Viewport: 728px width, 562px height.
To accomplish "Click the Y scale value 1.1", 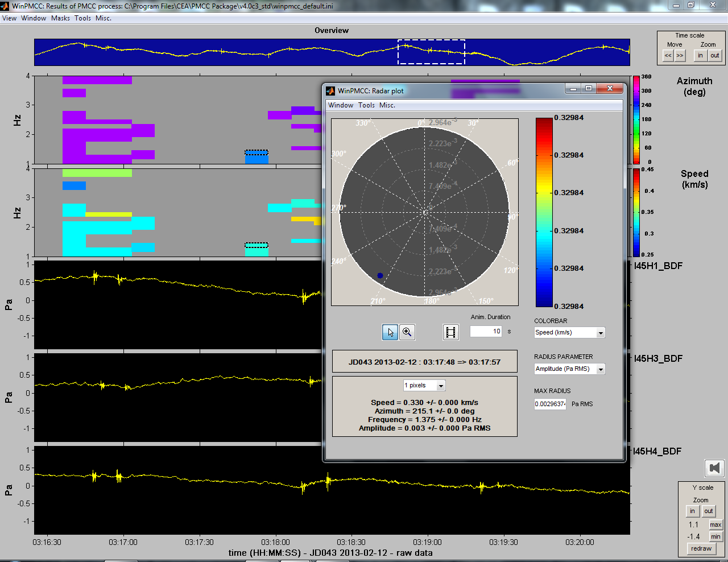I will 694,524.
